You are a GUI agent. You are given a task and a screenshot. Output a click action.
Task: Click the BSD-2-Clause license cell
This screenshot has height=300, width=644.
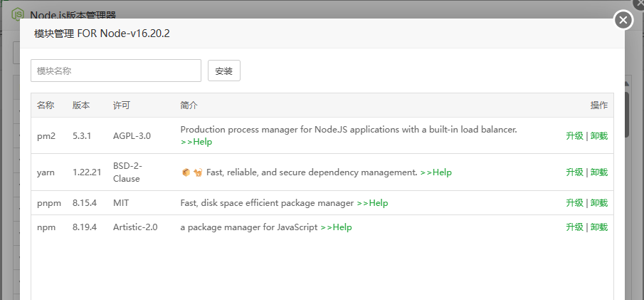[x=127, y=172]
